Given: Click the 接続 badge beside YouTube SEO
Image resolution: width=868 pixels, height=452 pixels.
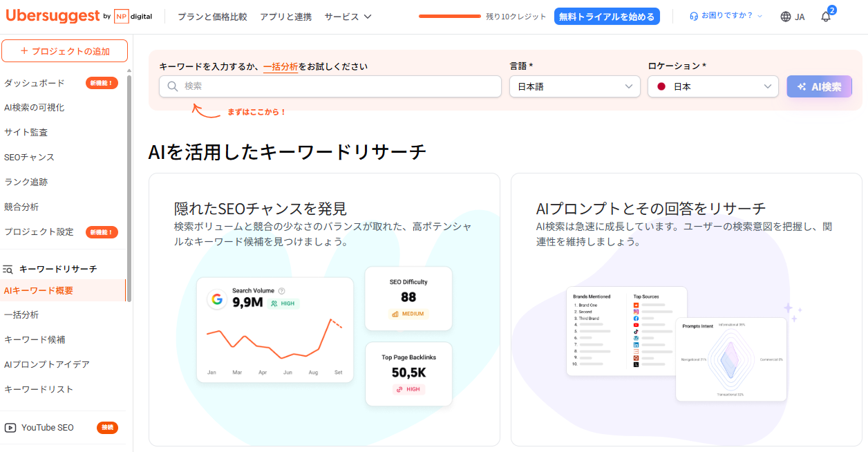Looking at the screenshot, I should (x=107, y=428).
